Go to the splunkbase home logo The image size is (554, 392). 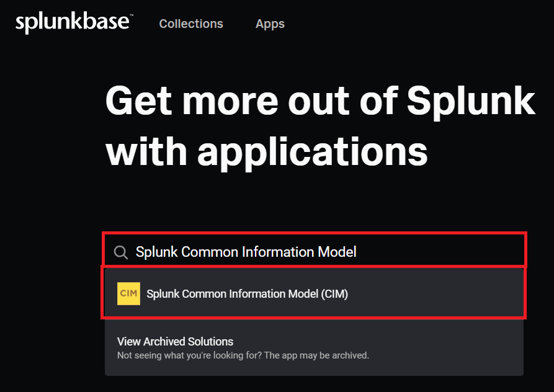click(x=73, y=23)
